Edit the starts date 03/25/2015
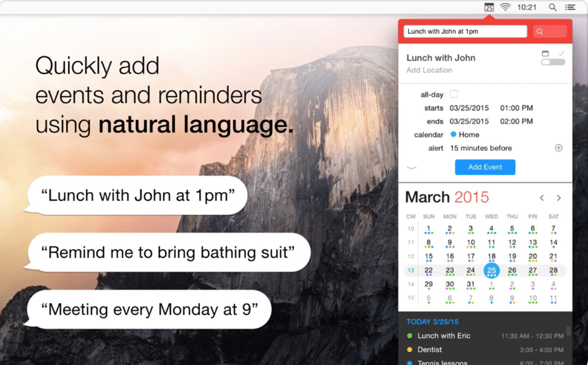 [x=469, y=108]
